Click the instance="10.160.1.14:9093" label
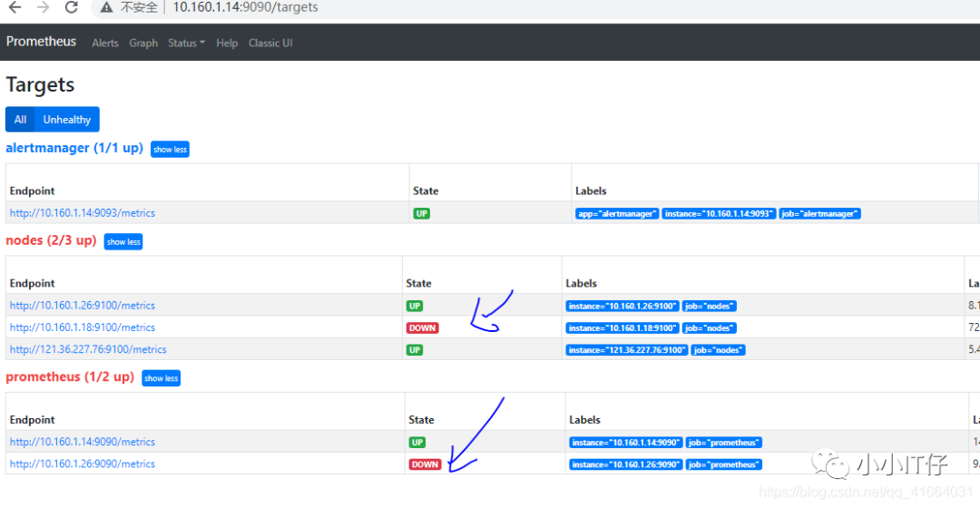 [719, 214]
